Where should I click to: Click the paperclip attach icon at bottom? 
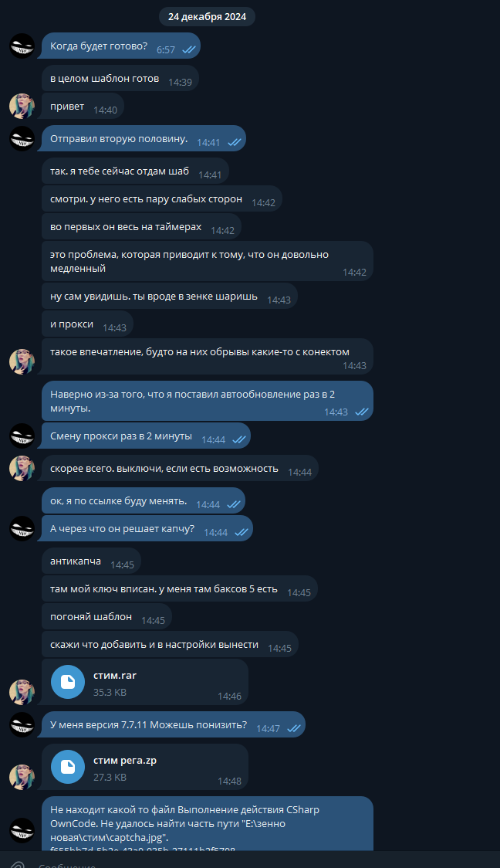pos(18,864)
